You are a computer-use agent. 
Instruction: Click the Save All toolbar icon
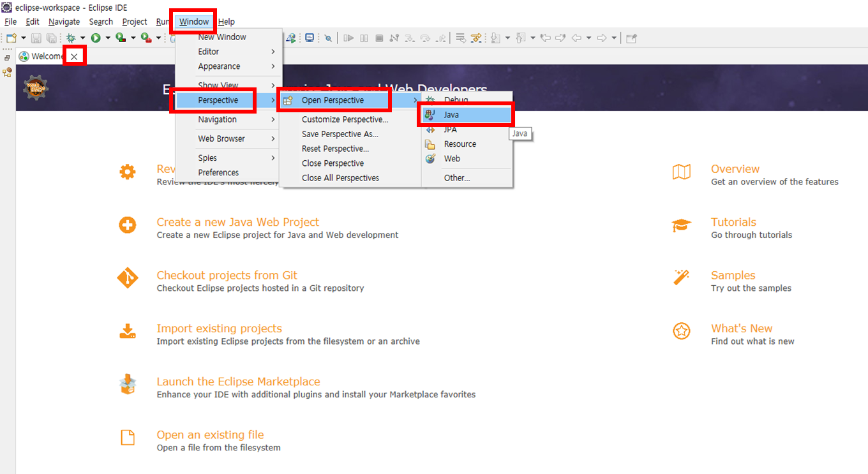[51, 38]
